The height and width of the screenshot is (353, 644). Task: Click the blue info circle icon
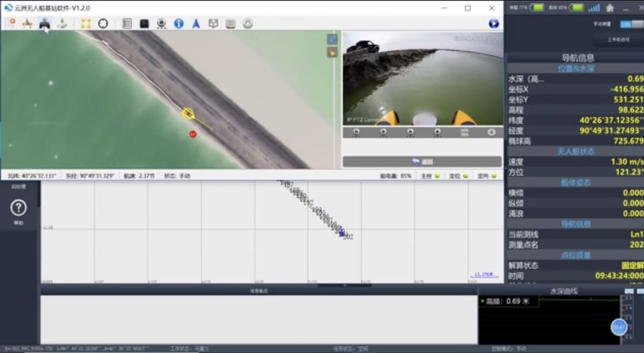[179, 24]
